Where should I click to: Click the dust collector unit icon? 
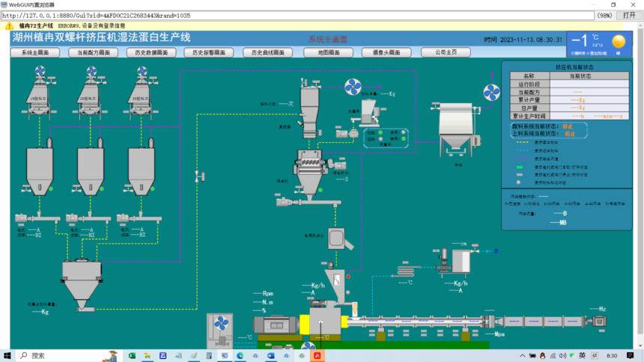(x=456, y=129)
